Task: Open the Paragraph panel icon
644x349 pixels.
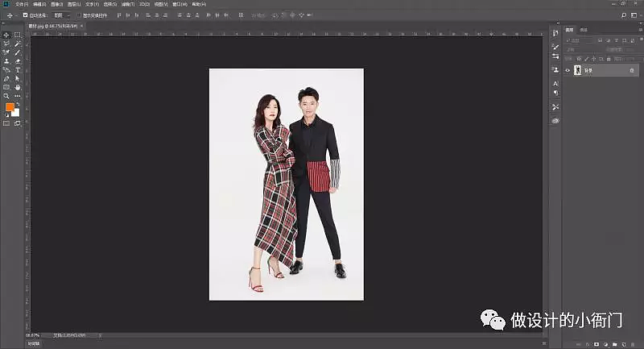Action: (x=555, y=93)
